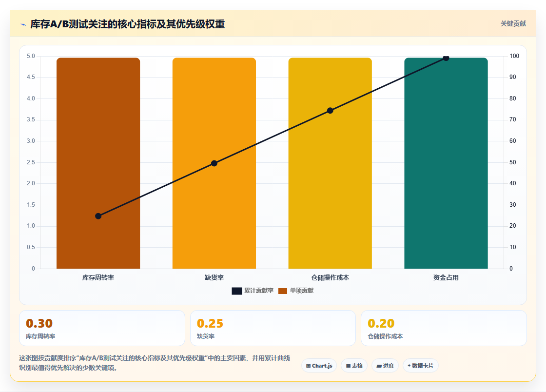Click the cumulative line point over 仓储操作成本

click(x=330, y=110)
